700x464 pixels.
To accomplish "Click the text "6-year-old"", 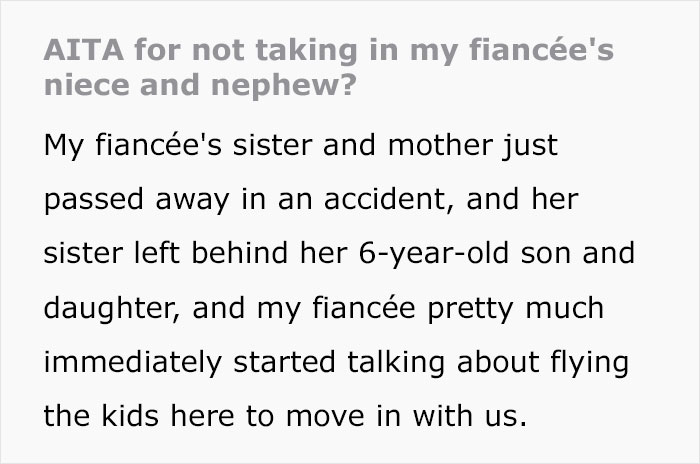I will click(x=433, y=254).
